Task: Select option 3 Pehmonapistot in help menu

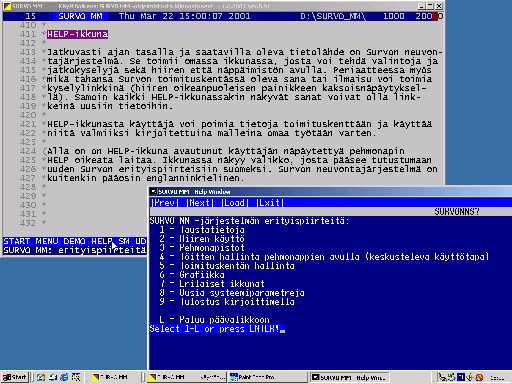Action: point(202,248)
